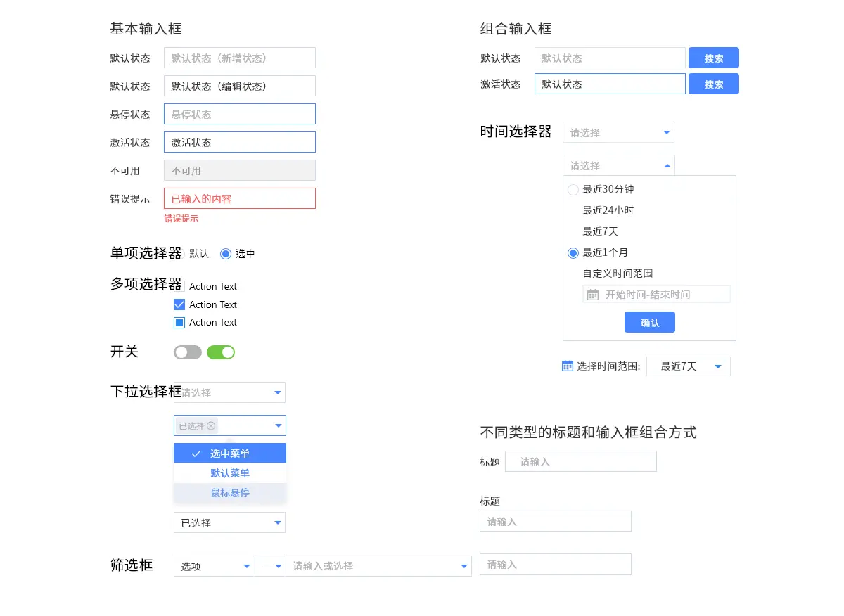Open the 最近7天 dropdown beside 选择时间范围

click(689, 366)
